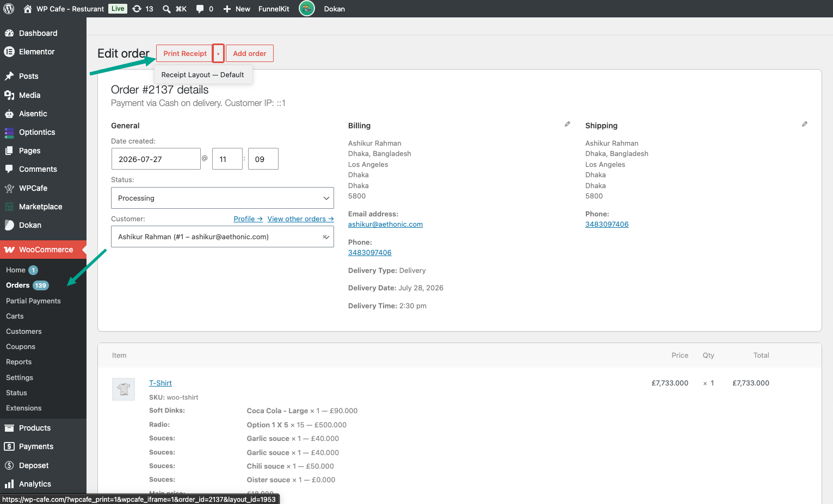Open the comments bubble icon in admin bar
The width and height of the screenshot is (833, 504).
click(200, 9)
